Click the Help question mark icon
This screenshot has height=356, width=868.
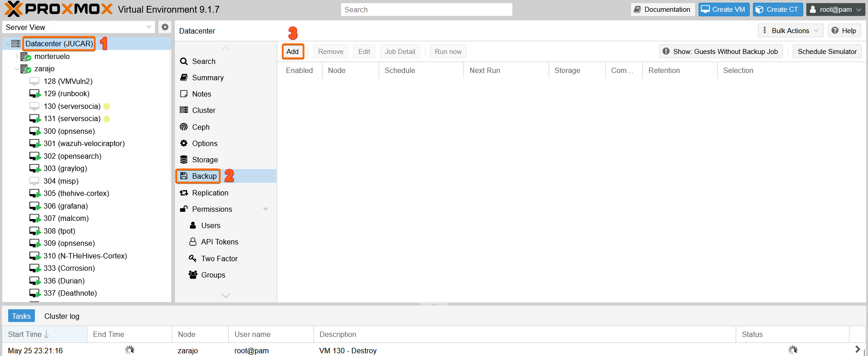pyautogui.click(x=835, y=30)
